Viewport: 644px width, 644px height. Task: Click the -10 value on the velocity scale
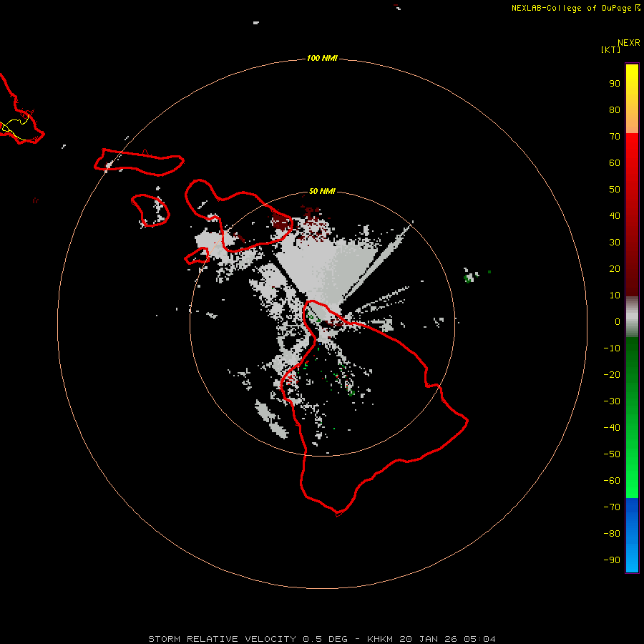click(612, 348)
